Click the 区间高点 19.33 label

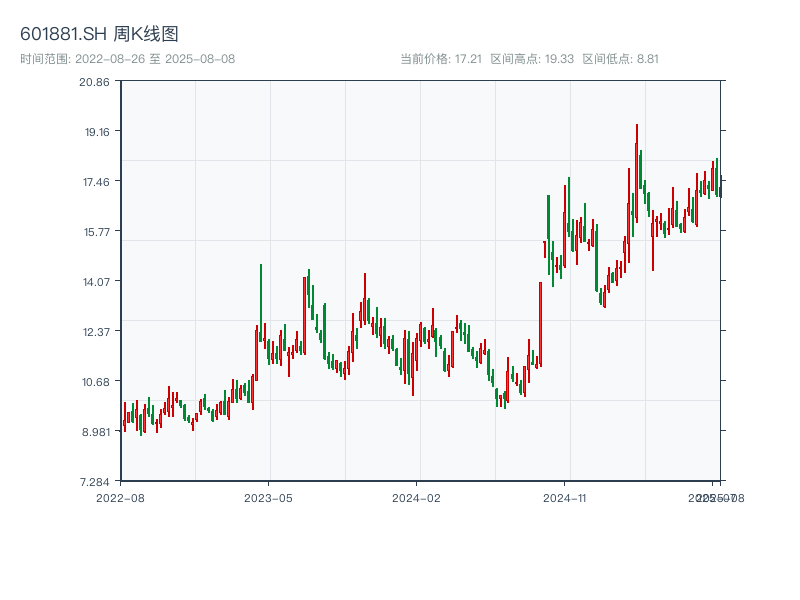(532, 59)
